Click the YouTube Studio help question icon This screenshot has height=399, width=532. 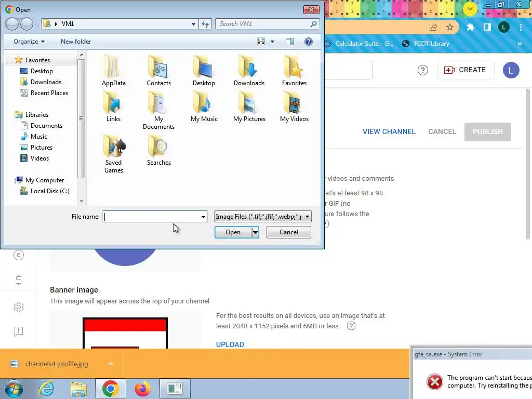(422, 70)
